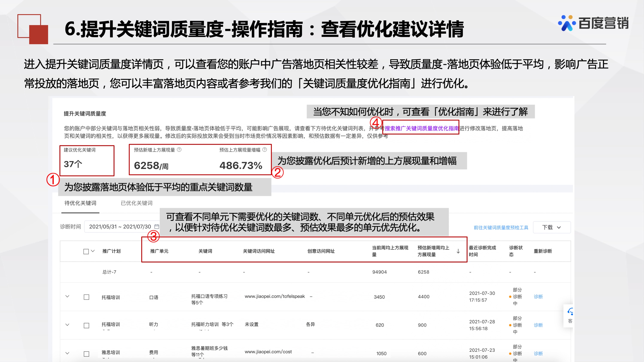Select the 待优化关键词 tab
The width and height of the screenshot is (644, 362).
(80, 203)
